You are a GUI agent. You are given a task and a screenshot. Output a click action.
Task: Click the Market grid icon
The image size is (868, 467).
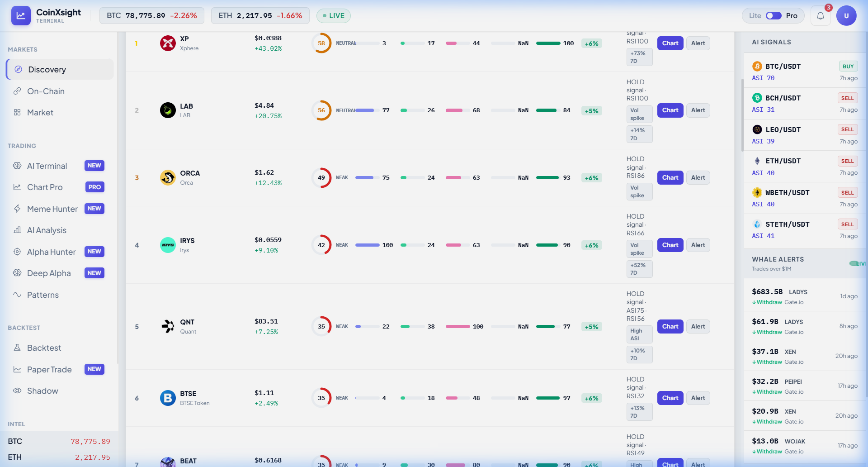click(x=17, y=112)
